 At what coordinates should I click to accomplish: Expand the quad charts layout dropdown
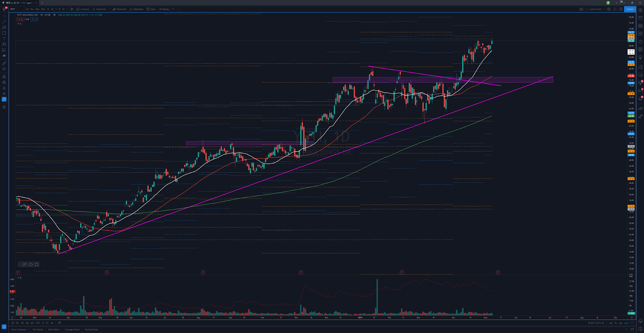(x=604, y=9)
